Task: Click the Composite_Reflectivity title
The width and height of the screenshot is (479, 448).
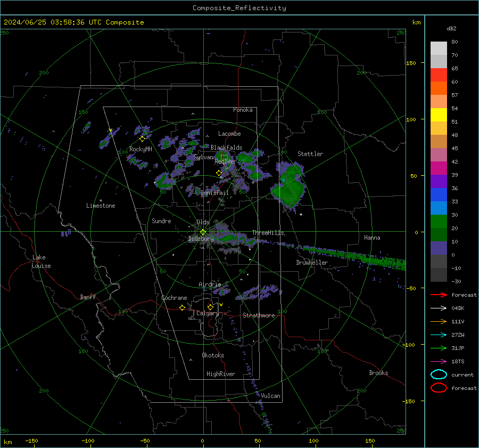Action: [x=240, y=8]
